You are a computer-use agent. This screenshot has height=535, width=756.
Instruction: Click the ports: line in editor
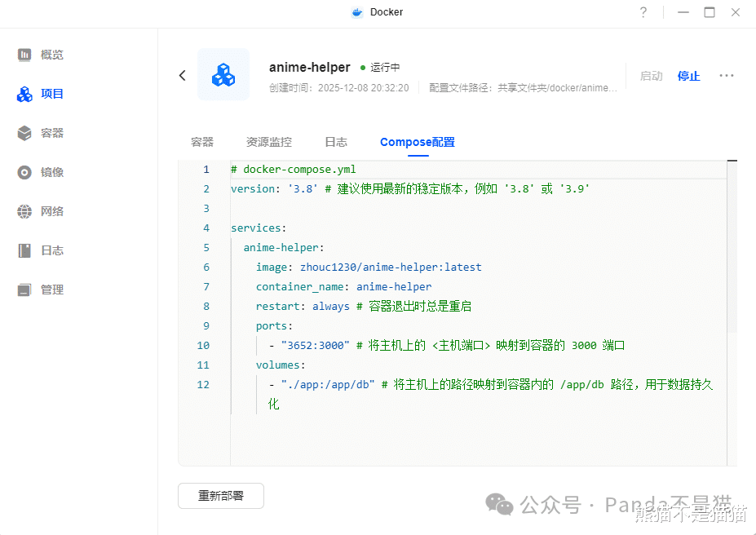[x=274, y=326]
